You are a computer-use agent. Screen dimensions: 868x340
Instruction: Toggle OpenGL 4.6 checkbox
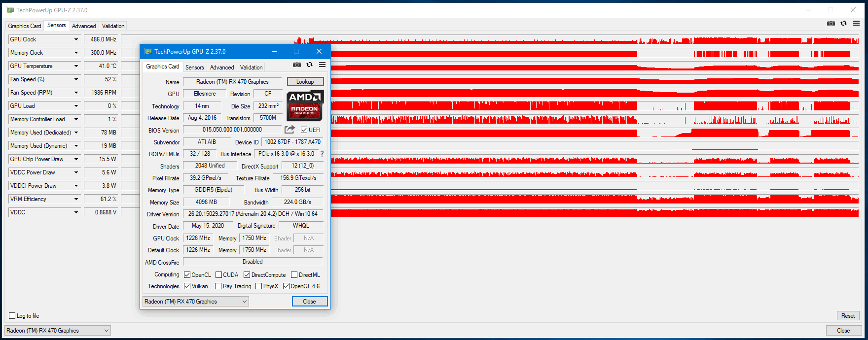pyautogui.click(x=286, y=286)
